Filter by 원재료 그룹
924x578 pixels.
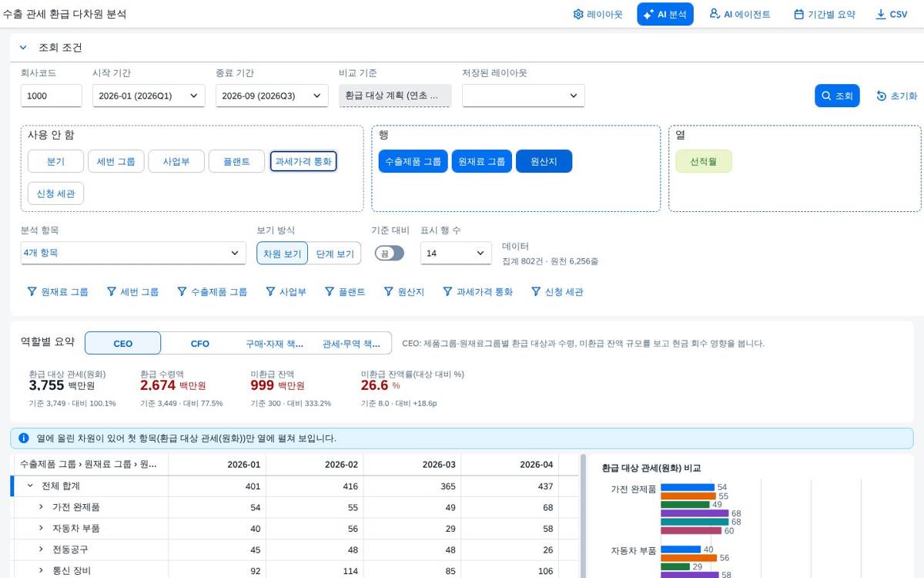[x=58, y=292]
